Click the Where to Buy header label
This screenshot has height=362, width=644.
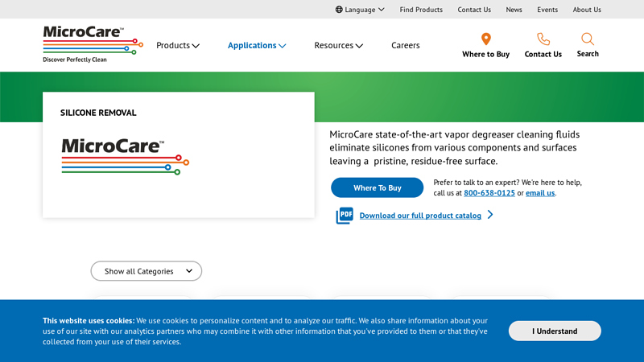(x=486, y=54)
